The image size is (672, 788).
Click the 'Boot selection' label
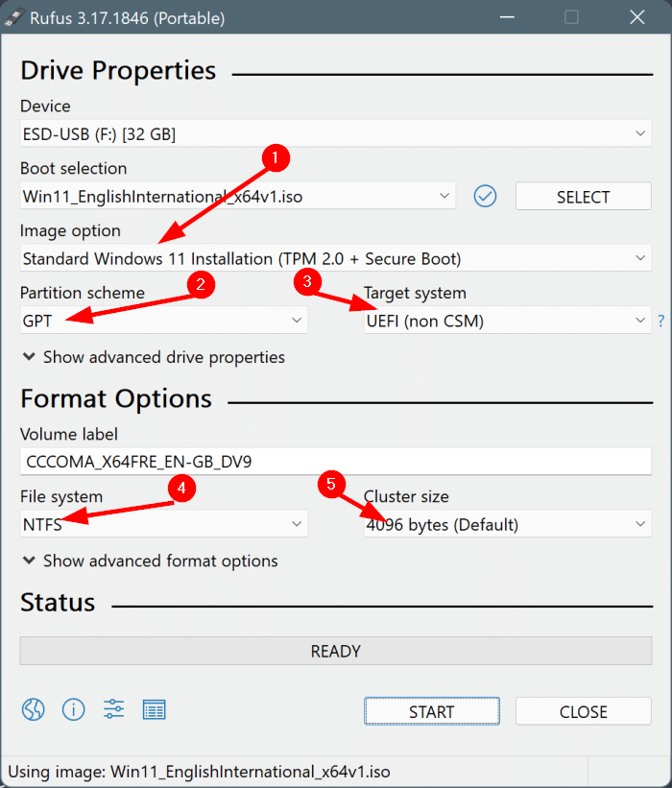(73, 168)
